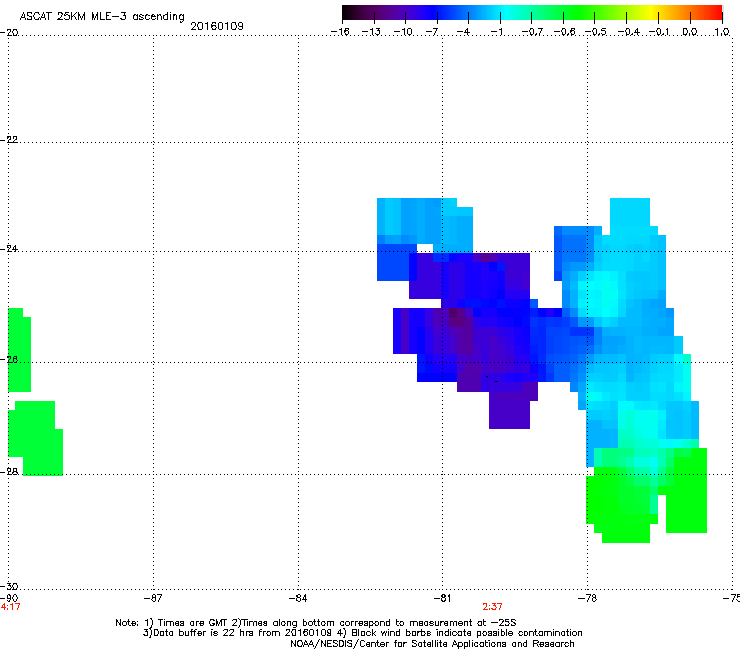Click the '-24' latitude axis label
This screenshot has height=650, width=740.
click(x=9, y=249)
